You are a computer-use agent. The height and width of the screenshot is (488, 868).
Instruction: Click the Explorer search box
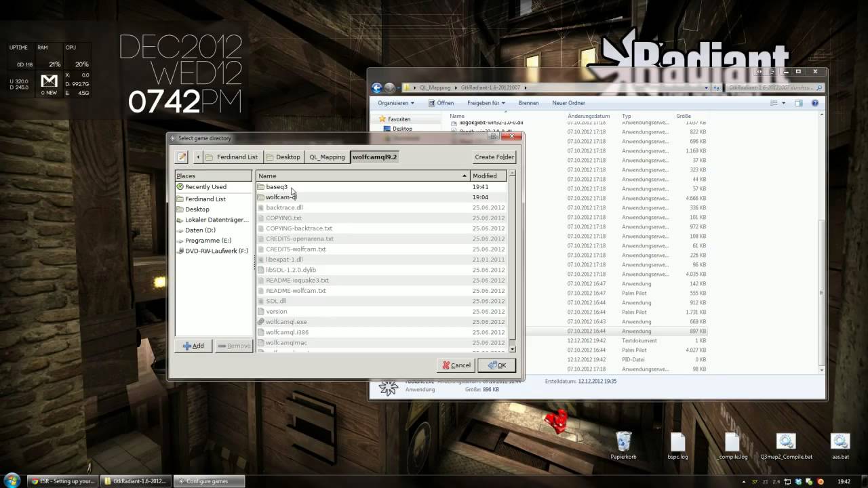point(774,87)
